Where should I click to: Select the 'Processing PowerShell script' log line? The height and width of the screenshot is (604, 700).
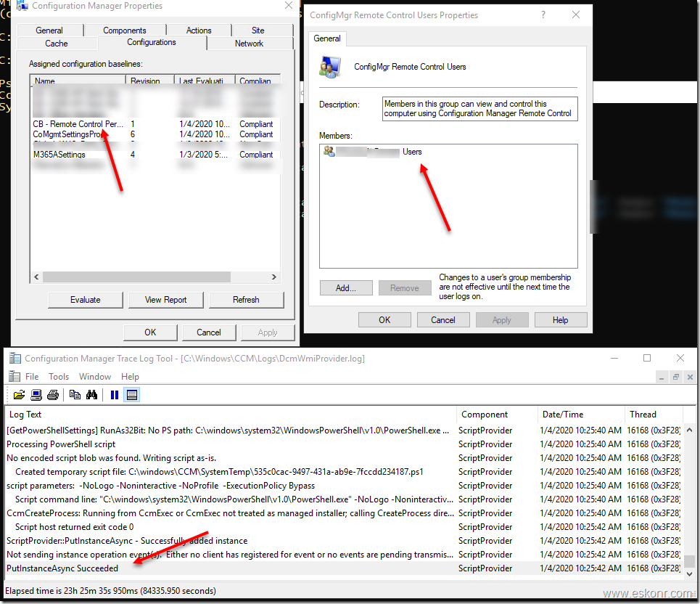(x=344, y=444)
